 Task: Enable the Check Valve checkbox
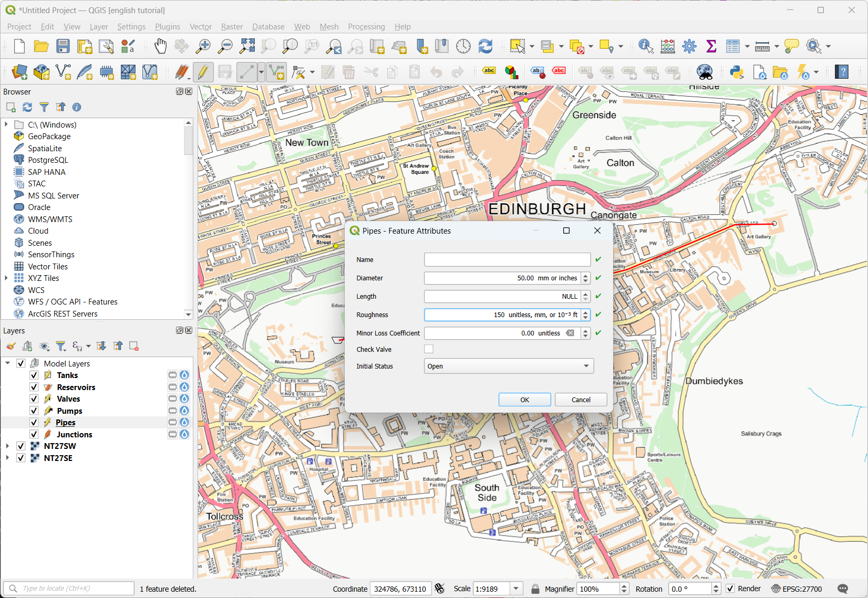(429, 349)
